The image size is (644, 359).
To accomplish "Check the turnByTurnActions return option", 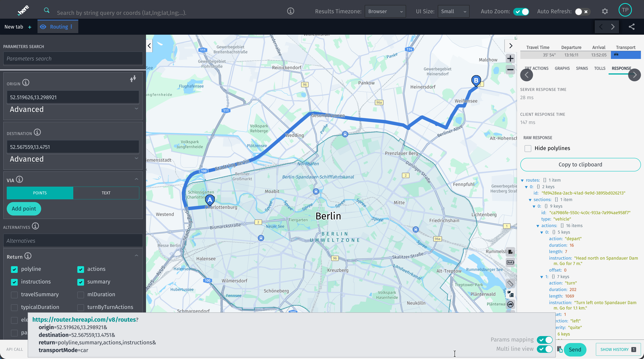I will [80, 307].
